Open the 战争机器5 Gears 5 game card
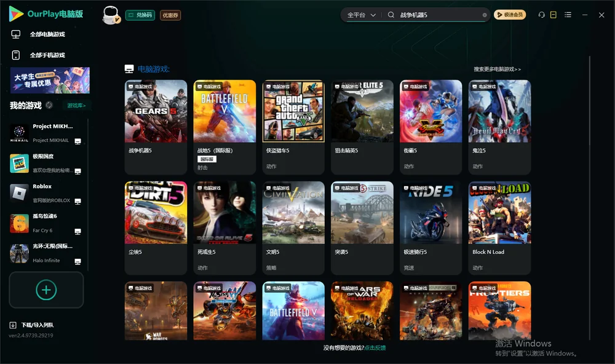The width and height of the screenshot is (615, 364). pyautogui.click(x=156, y=127)
